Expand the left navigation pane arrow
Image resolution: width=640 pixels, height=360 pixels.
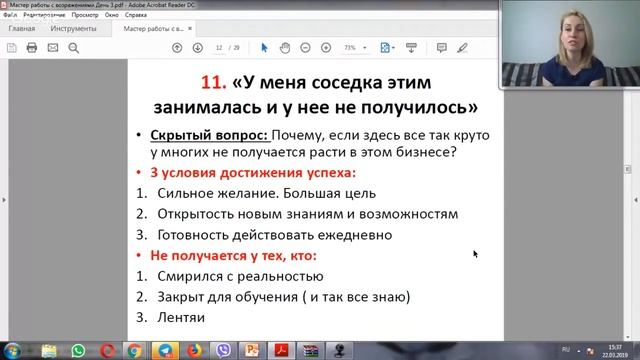tap(4, 200)
